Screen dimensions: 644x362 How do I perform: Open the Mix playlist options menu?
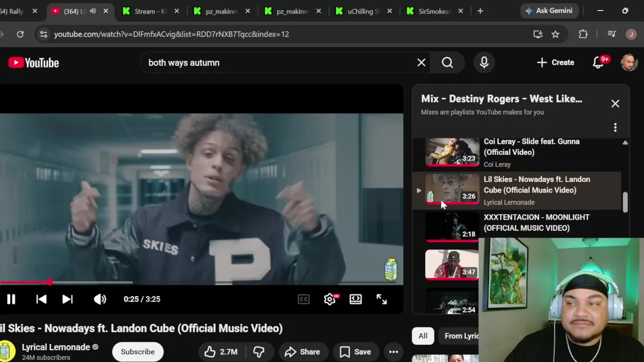[x=615, y=128]
